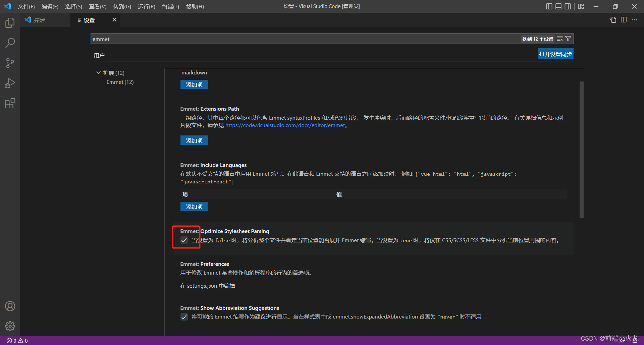
Task: Open the 帮助(H) menu
Action: [195, 6]
